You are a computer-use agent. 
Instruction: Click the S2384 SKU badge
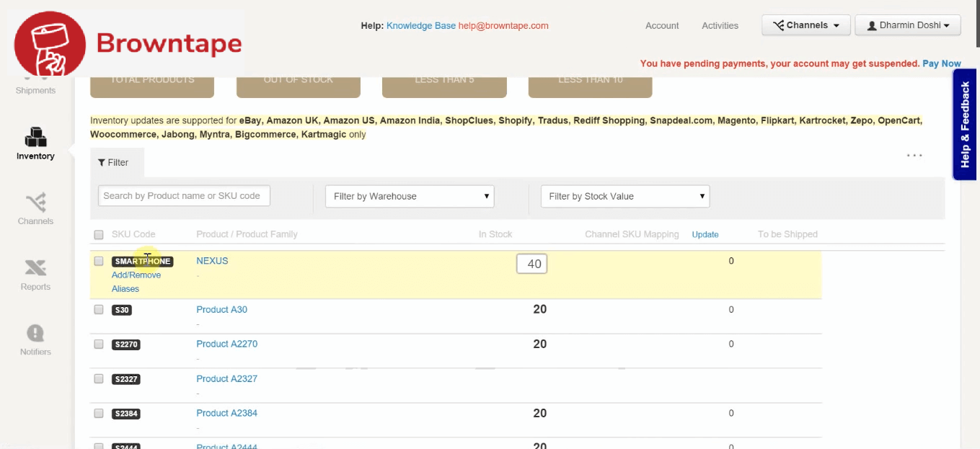coord(126,414)
